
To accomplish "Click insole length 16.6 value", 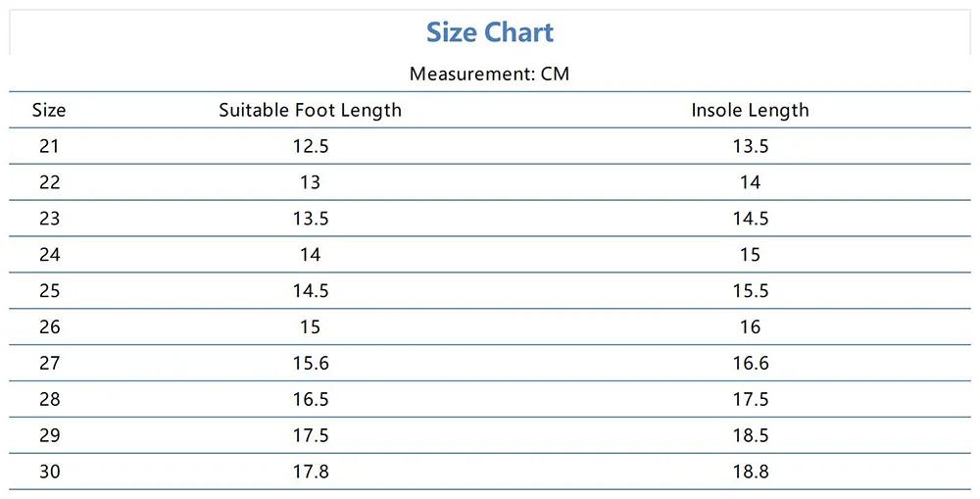I will click(x=751, y=364).
